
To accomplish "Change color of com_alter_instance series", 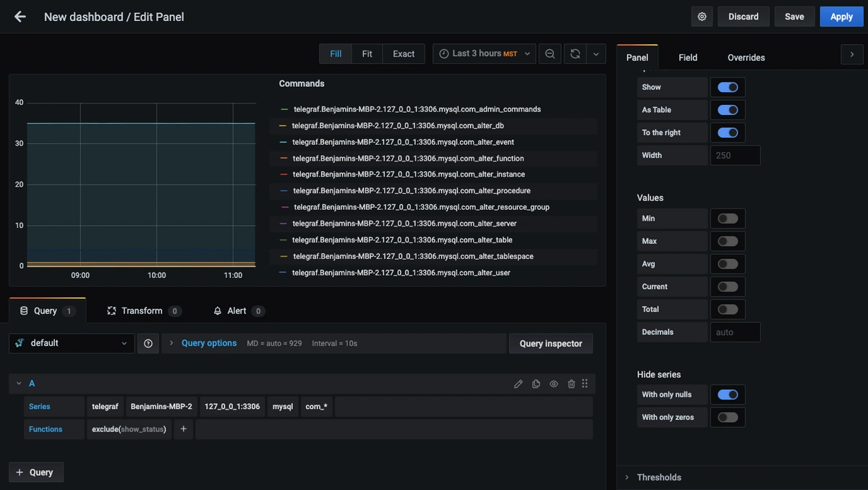I will tap(283, 174).
